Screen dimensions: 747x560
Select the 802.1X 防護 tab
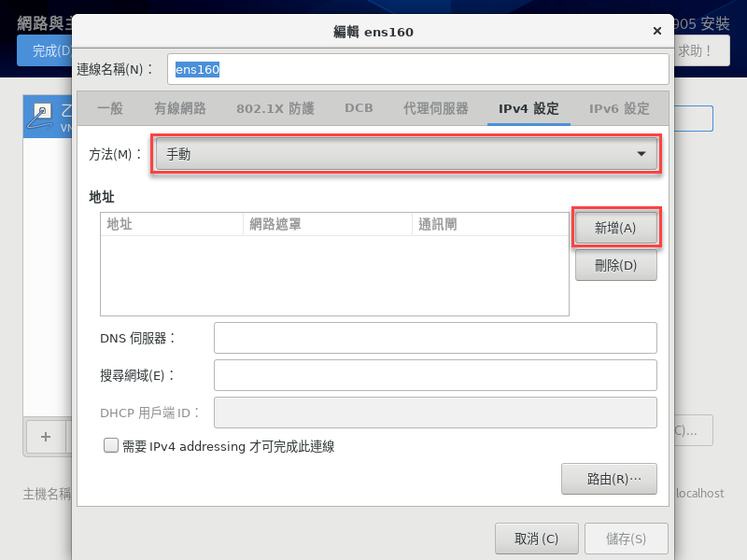tap(275, 108)
